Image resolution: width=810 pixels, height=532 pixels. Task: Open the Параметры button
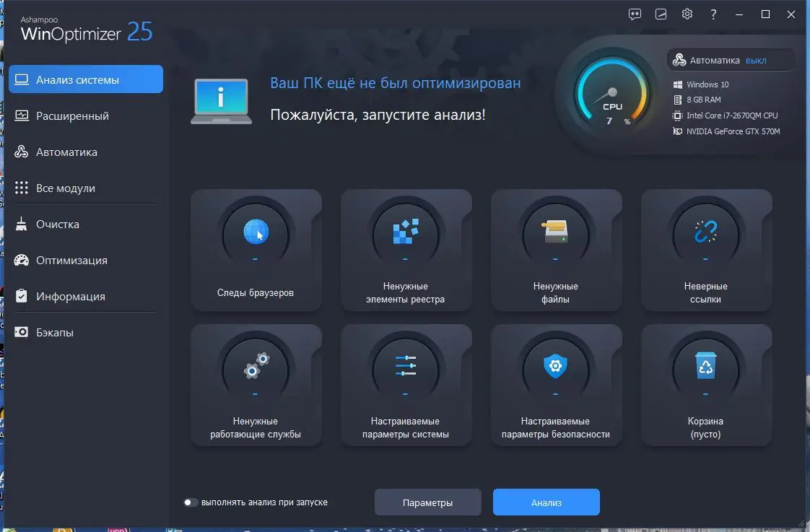click(x=427, y=502)
